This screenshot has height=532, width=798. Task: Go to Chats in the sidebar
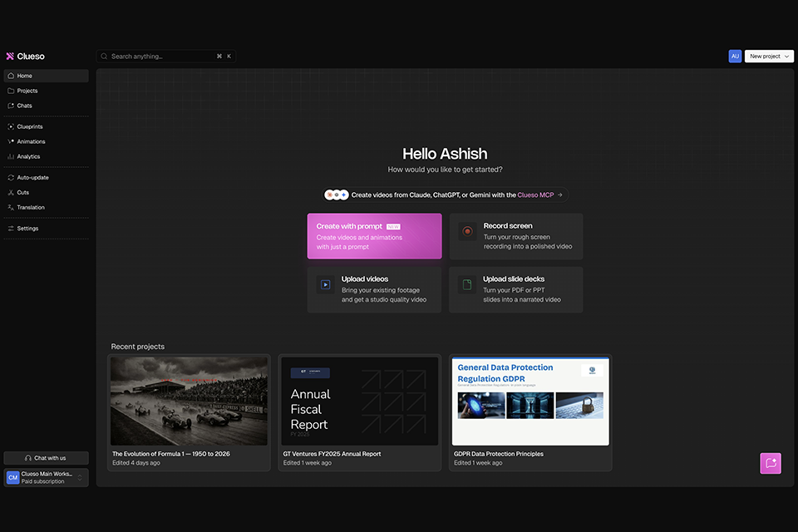pyautogui.click(x=46, y=106)
